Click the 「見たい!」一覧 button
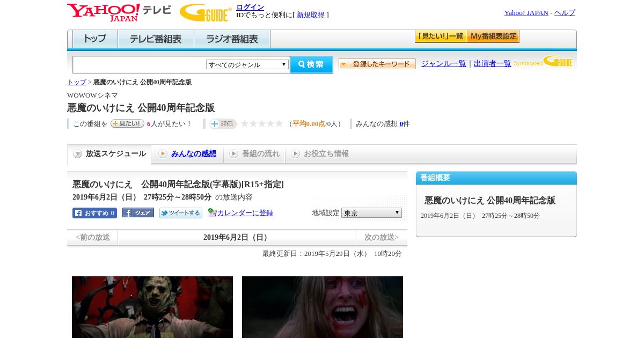Screen dimensions: 644x338 coord(441,36)
